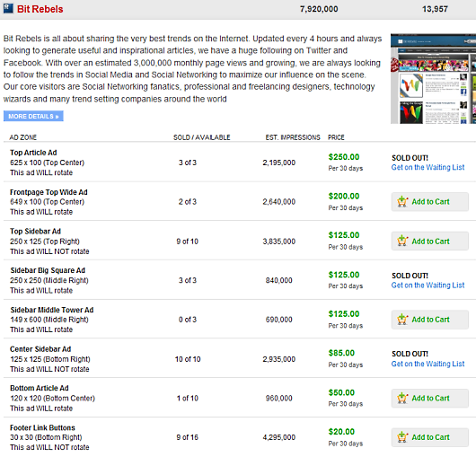Screen dimensions: 476x457
Task: Open the Bit Rebels website screenshot thumbnail
Action: click(433, 79)
